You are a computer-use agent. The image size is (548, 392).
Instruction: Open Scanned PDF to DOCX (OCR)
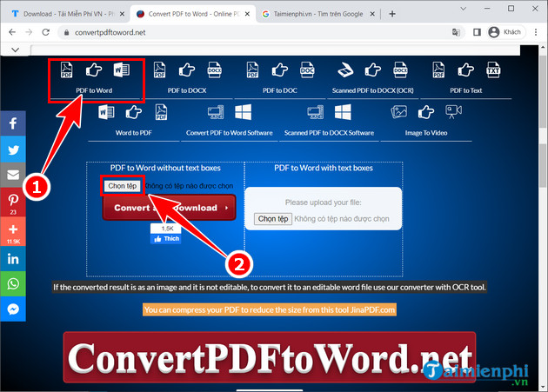coord(372,90)
